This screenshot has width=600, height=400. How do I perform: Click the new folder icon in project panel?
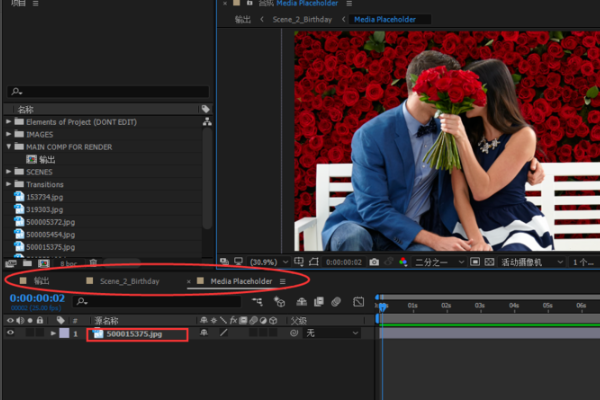pyautogui.click(x=28, y=262)
